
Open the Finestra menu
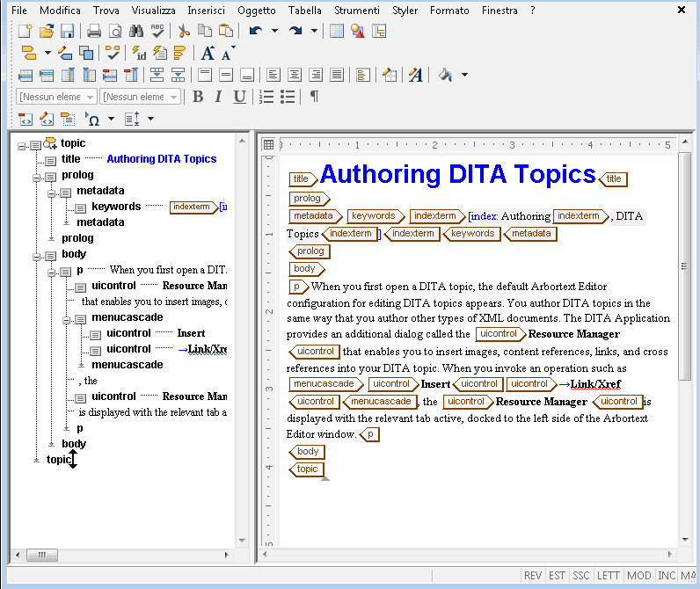click(499, 11)
